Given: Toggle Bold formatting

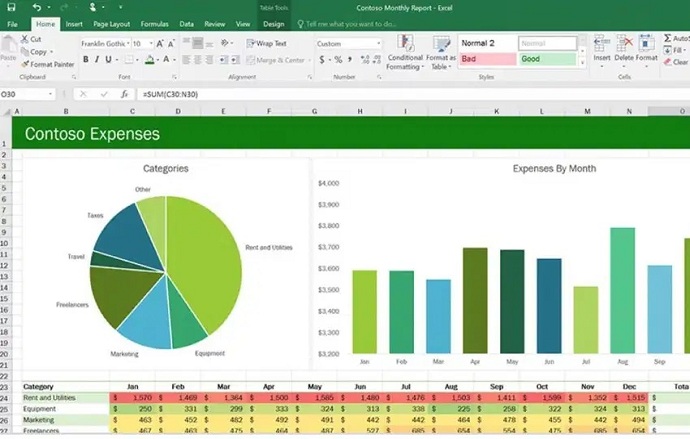Looking at the screenshot, I should point(85,60).
